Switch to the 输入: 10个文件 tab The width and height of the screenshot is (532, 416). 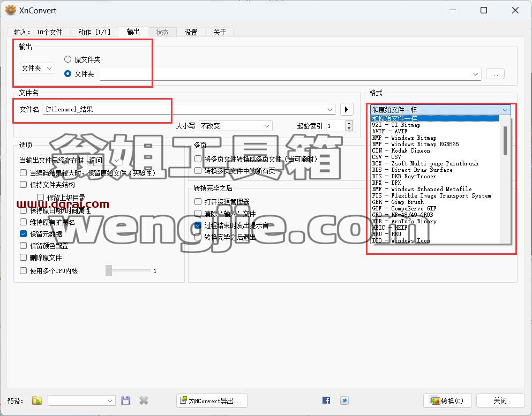point(39,32)
